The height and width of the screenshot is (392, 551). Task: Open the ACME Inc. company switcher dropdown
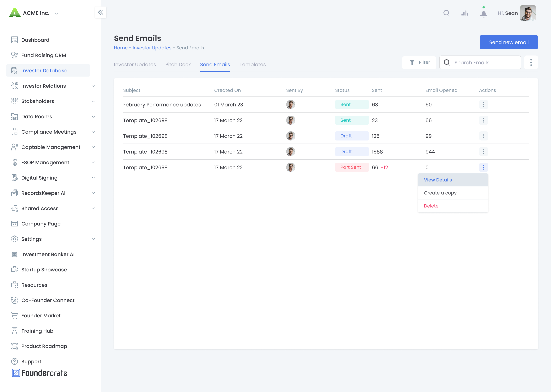56,14
